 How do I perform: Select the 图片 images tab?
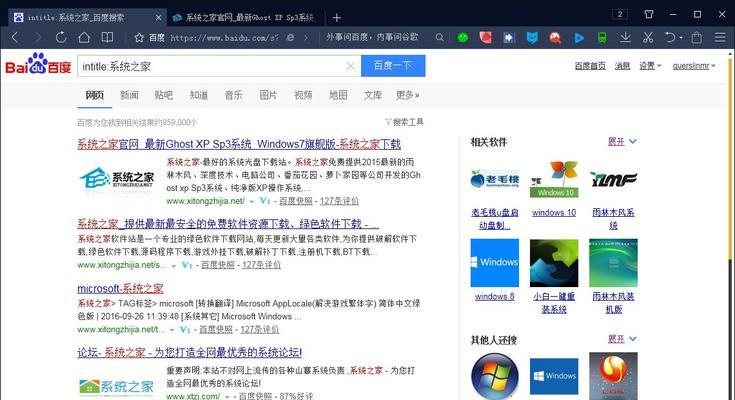click(268, 95)
